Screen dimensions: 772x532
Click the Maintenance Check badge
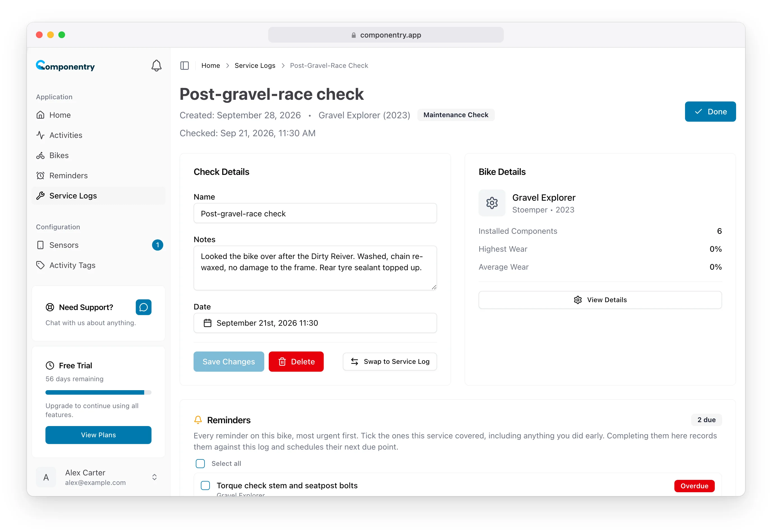click(456, 115)
